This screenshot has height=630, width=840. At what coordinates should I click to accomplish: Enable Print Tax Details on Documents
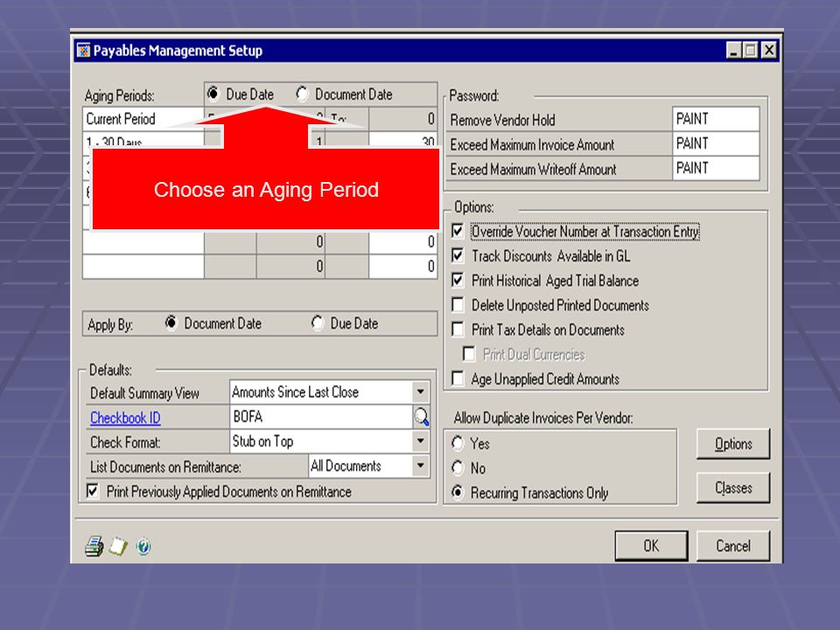458,329
